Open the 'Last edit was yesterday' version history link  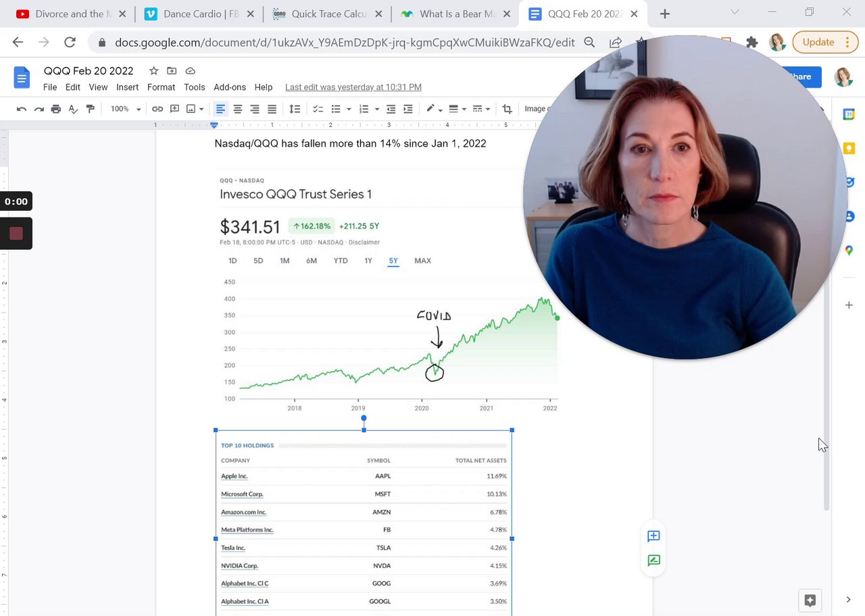pos(353,87)
